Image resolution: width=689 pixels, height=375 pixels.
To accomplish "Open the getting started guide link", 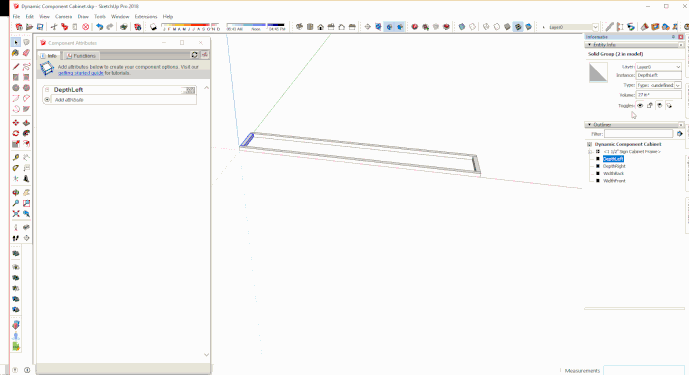I will [81, 73].
